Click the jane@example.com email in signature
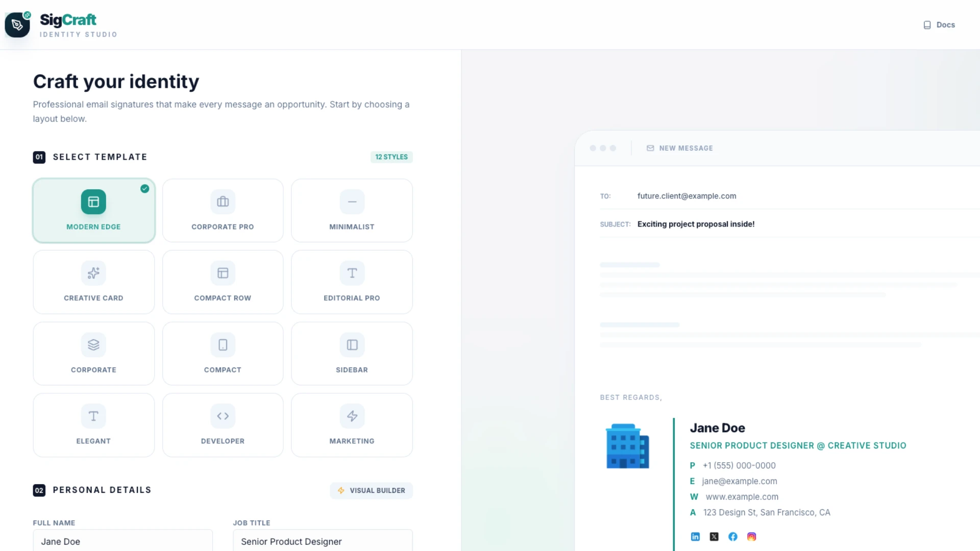The image size is (980, 551). (740, 481)
